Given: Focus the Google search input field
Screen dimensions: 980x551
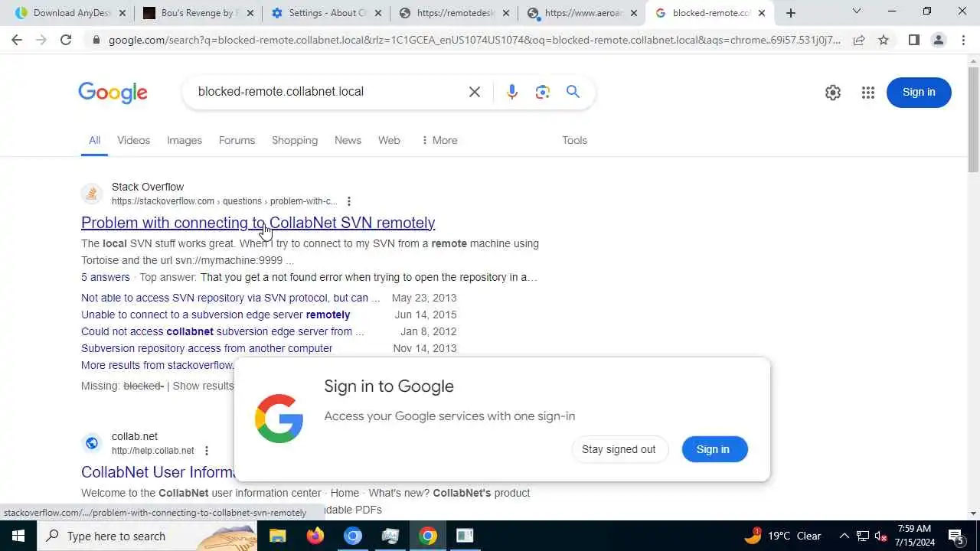Looking at the screenshot, I should (x=325, y=92).
